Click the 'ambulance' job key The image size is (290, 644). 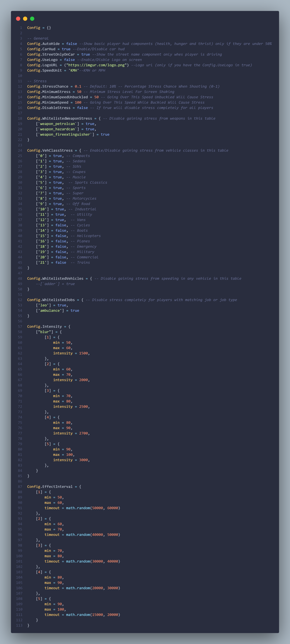coord(50,310)
